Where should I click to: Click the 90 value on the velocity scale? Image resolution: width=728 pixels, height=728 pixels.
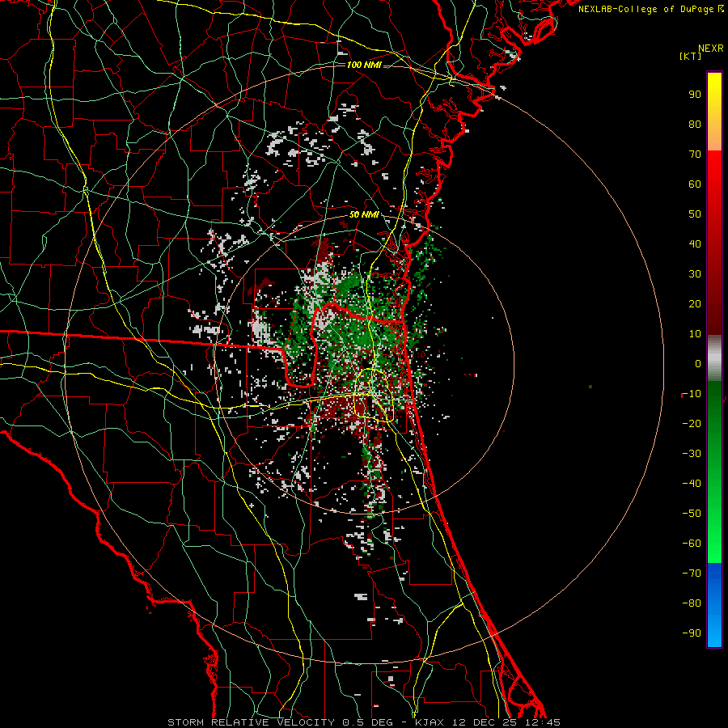tap(695, 95)
